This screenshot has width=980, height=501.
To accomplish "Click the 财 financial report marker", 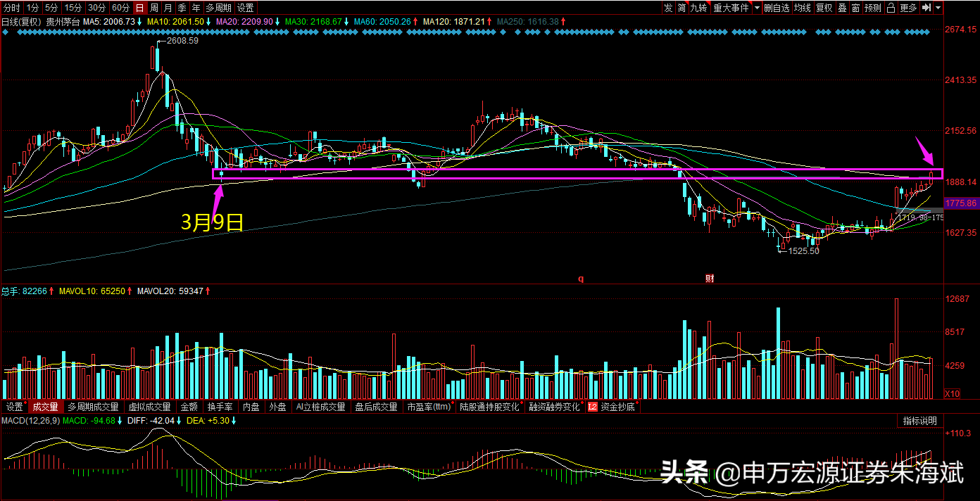I will (x=710, y=278).
